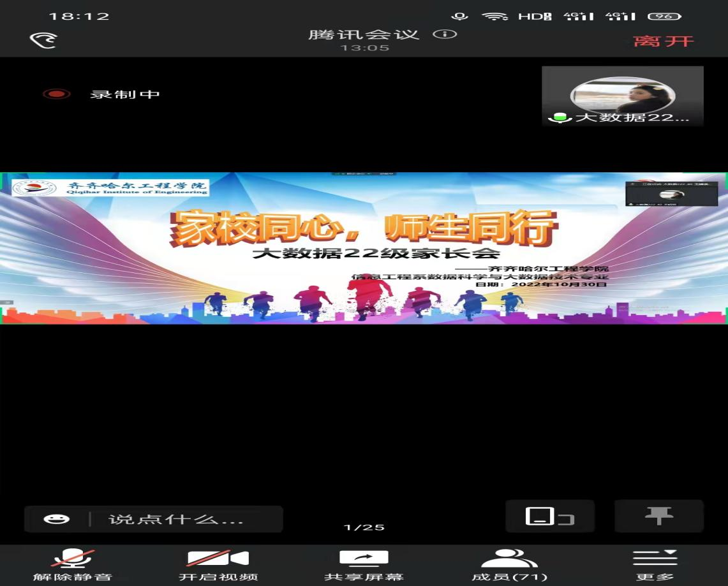Image resolution: width=728 pixels, height=586 pixels.
Task: Tap the 1/25 page indicator
Action: [364, 527]
